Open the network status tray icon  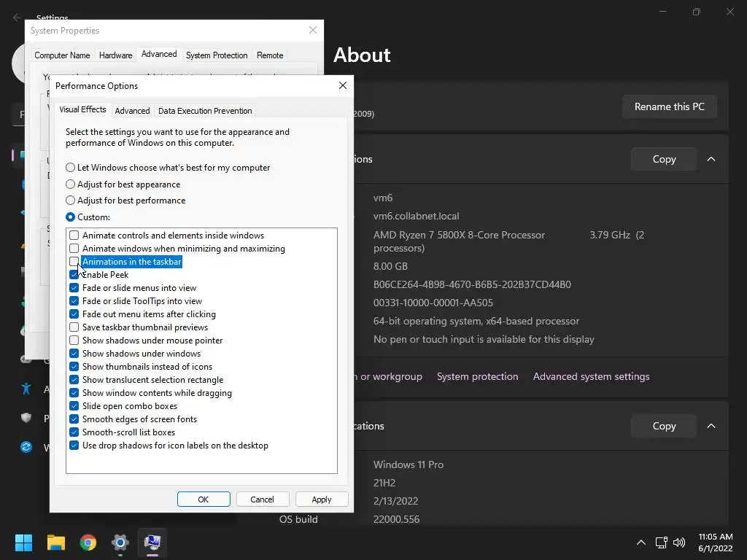click(x=661, y=542)
